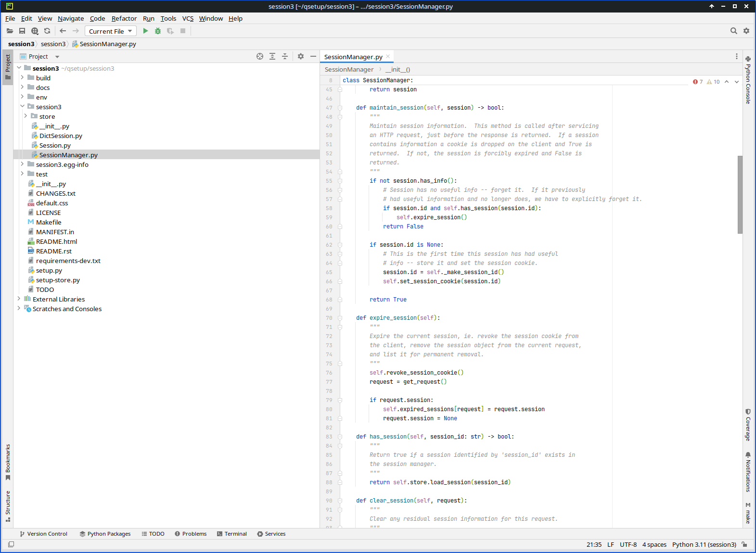
Task: Open the Python Packages tool window
Action: [x=105, y=534]
